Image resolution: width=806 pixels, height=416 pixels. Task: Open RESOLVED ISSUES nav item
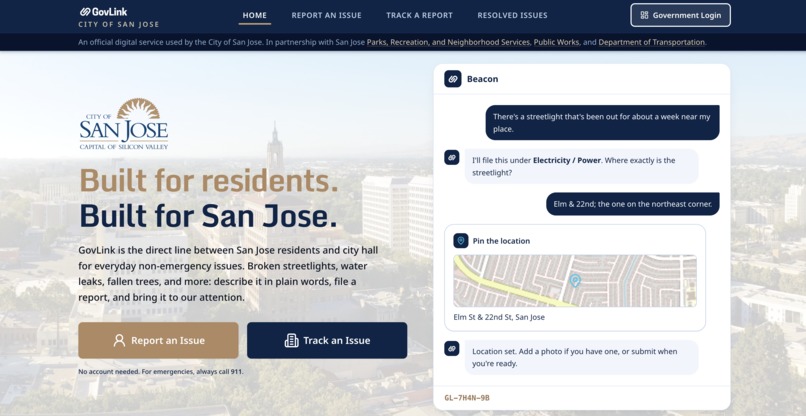[512, 15]
